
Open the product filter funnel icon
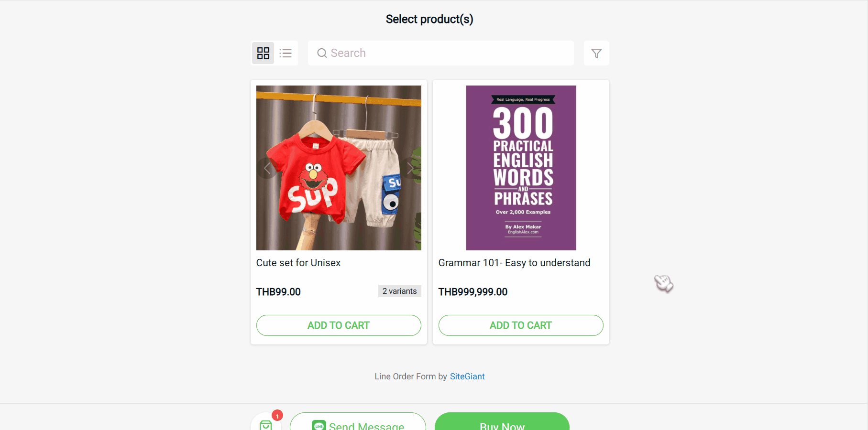[x=596, y=53]
